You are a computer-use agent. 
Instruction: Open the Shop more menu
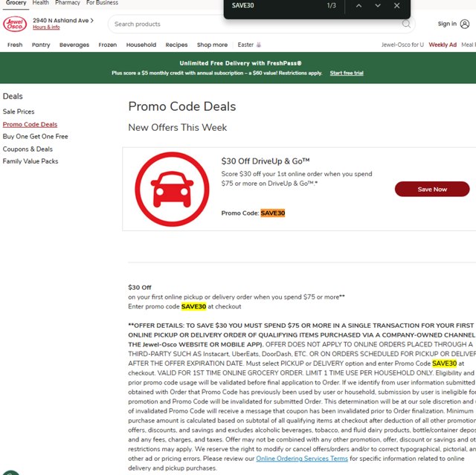[x=212, y=45]
